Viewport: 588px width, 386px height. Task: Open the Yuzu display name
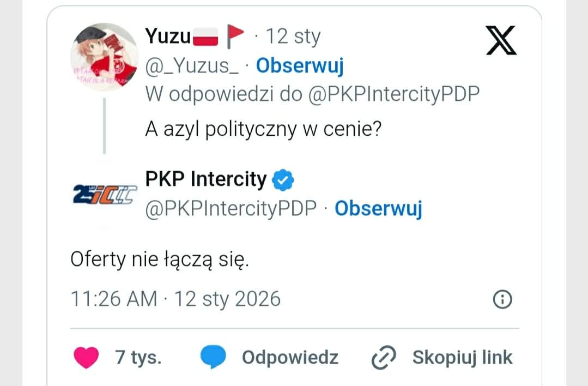tap(168, 37)
